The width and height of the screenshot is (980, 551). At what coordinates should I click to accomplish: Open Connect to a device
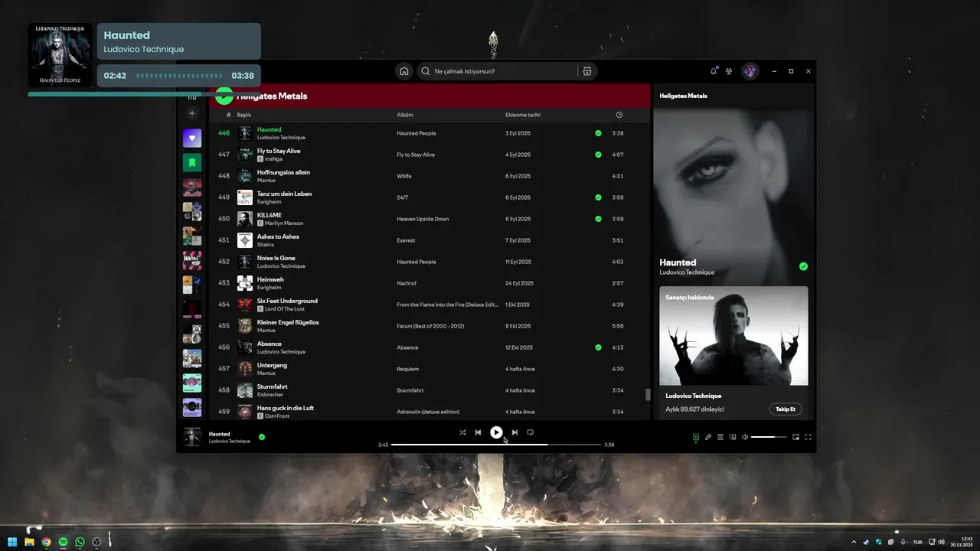coord(733,437)
